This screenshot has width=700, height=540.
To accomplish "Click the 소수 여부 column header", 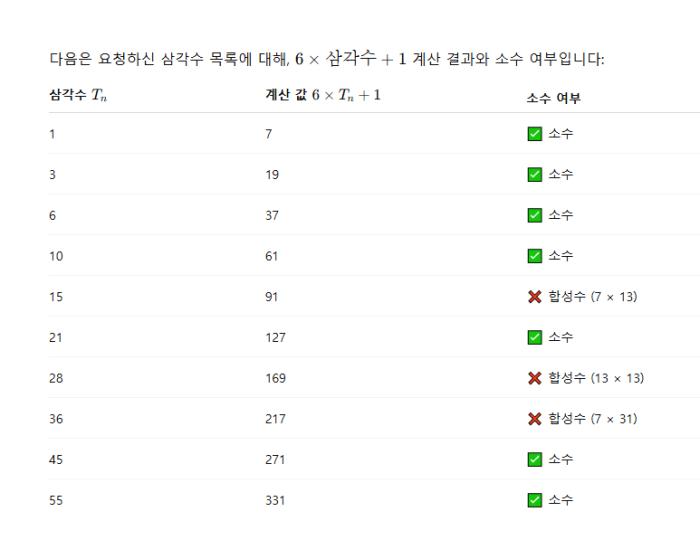I will tap(553, 97).
